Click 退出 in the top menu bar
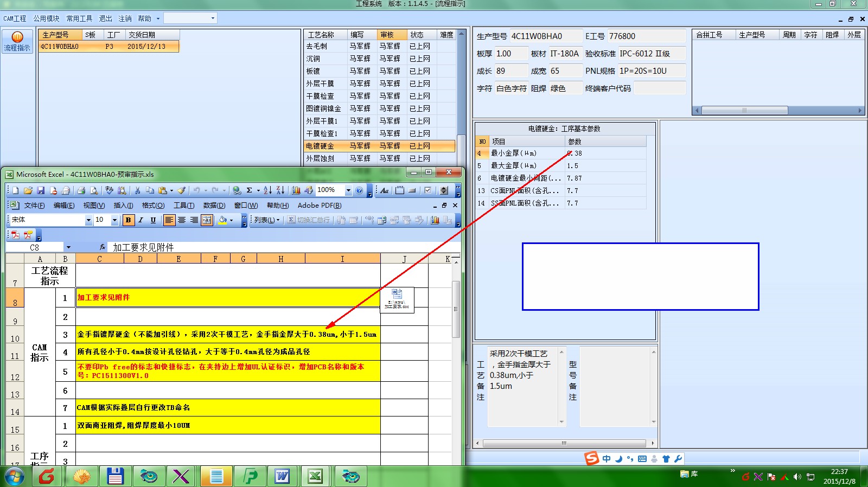The height and width of the screenshot is (487, 868). pos(105,18)
